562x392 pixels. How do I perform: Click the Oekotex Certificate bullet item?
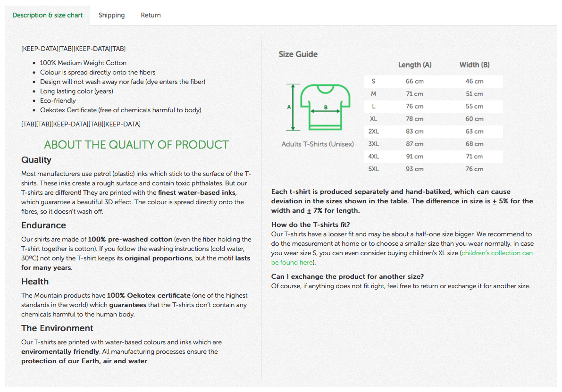click(120, 110)
